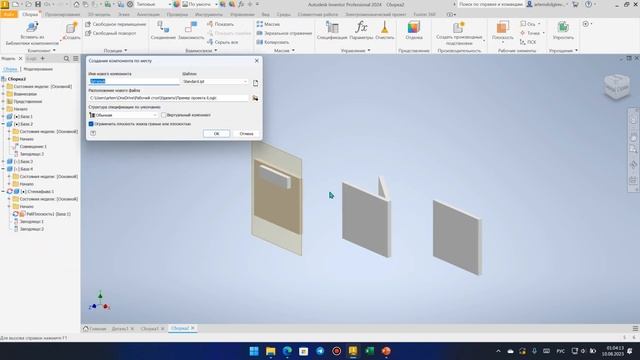Screen dimensions: 640x360
Task: Switch to the 3D Model ribbon tab
Action: pyautogui.click(x=99, y=14)
